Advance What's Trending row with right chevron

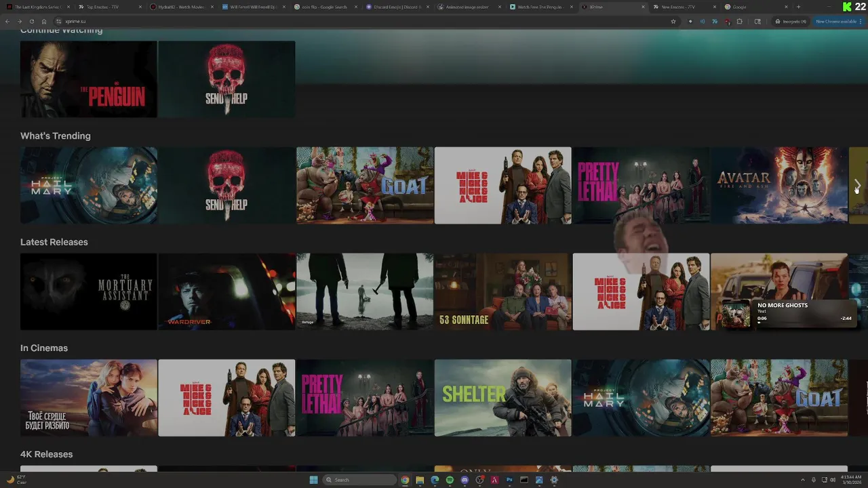tap(857, 185)
